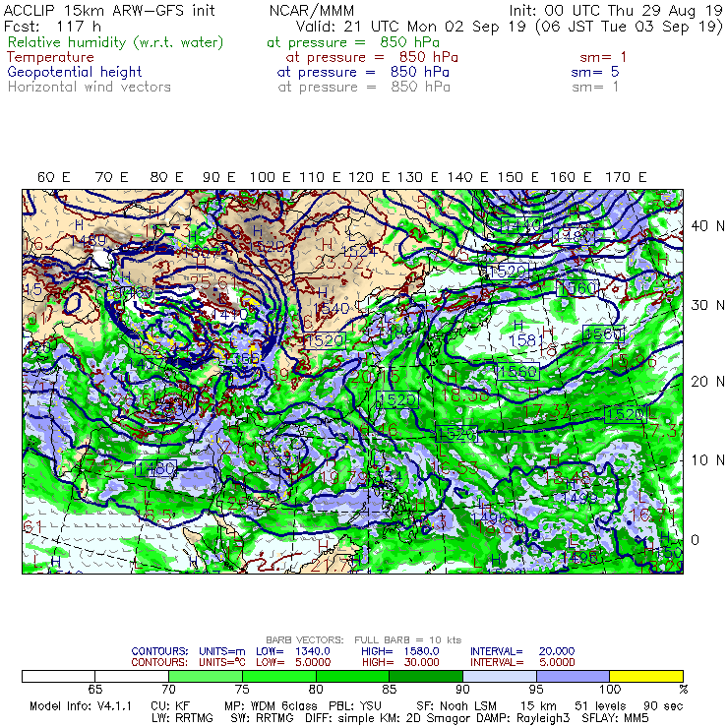This screenshot has height=728, width=728.
Task: Select the 'NCAR/MMM' header label
Action: (x=312, y=10)
